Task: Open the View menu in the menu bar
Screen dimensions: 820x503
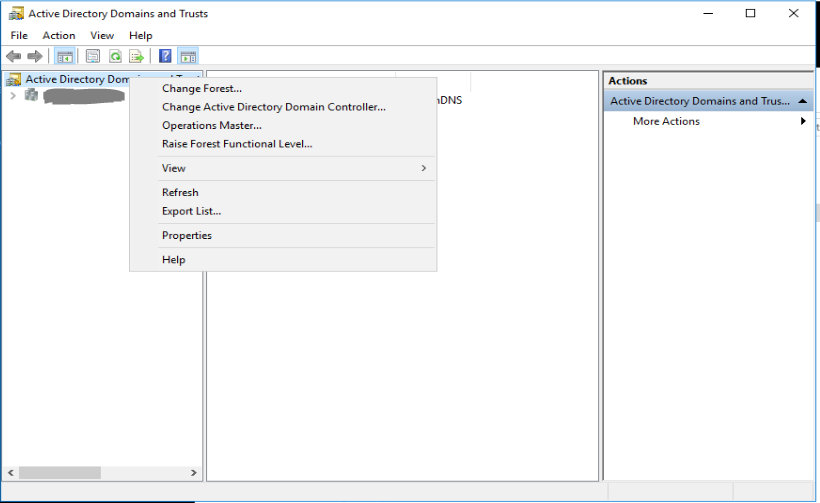Action: [102, 36]
